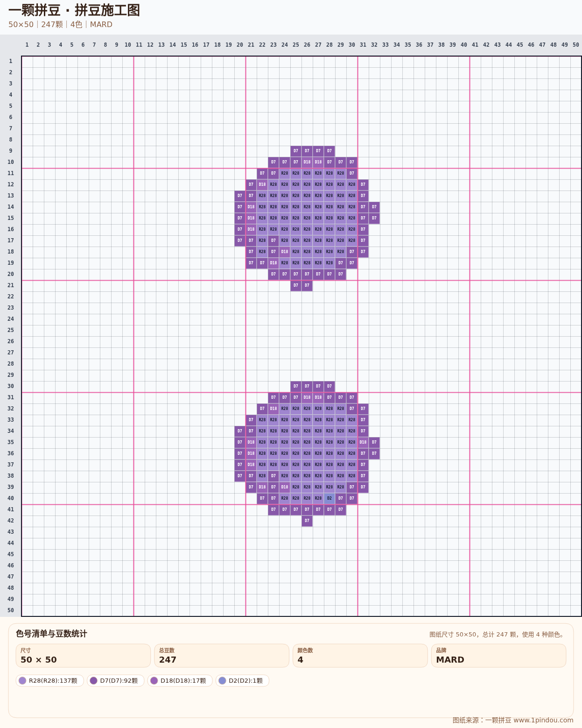Click the single D7 bead in row 42
The image size is (582, 728).
coord(307,521)
